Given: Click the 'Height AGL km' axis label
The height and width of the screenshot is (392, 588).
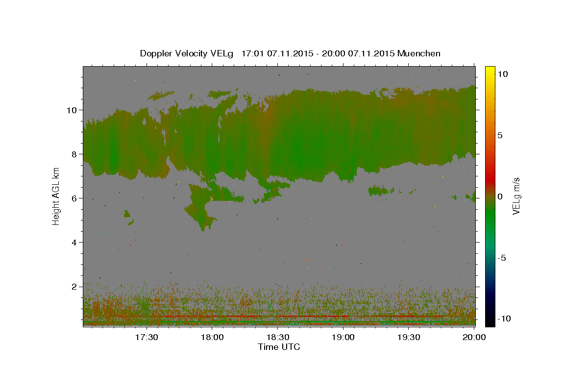Looking at the screenshot, I should pos(56,196).
